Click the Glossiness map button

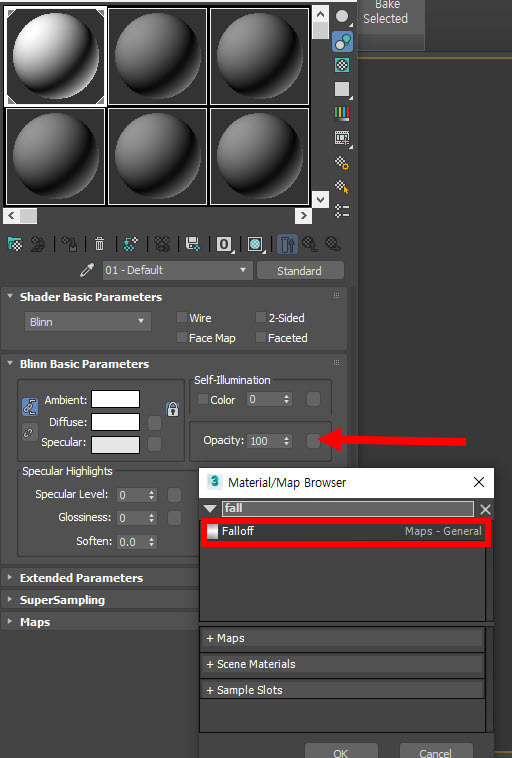click(x=174, y=518)
